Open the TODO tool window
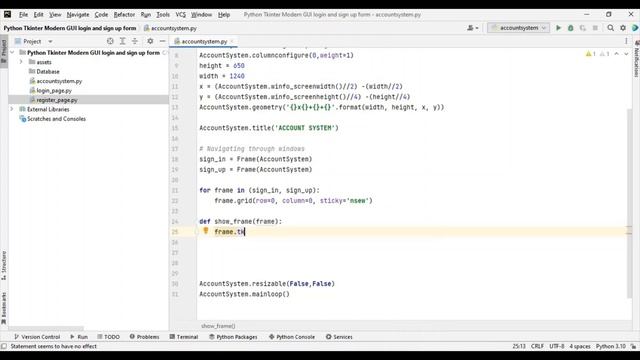The image size is (640, 360). click(x=109, y=337)
